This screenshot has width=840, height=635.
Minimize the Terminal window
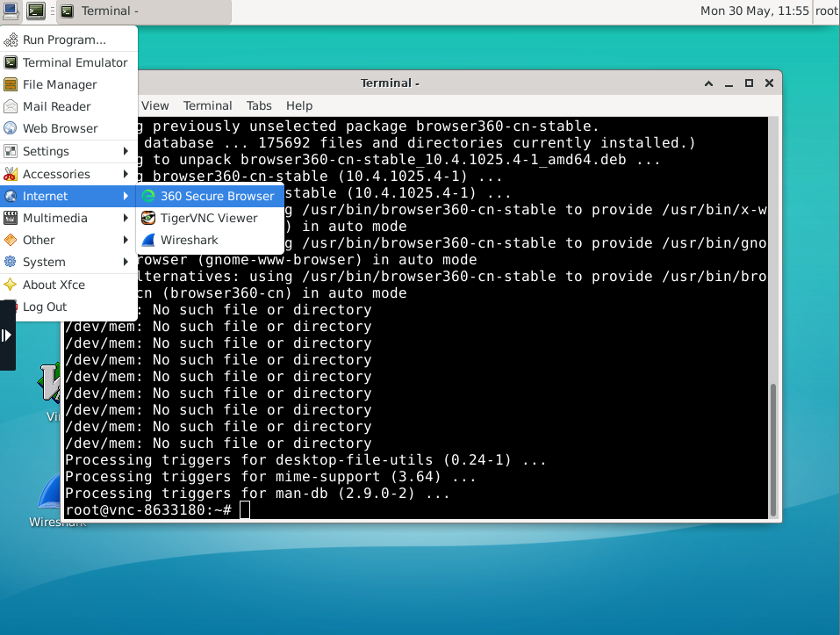click(729, 83)
